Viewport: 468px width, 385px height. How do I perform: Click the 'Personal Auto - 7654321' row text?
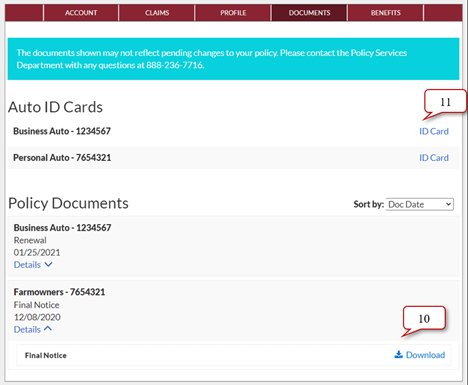click(x=62, y=158)
